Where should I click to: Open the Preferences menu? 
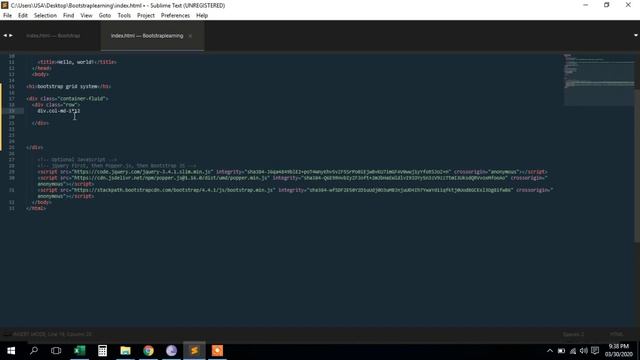click(x=175, y=16)
